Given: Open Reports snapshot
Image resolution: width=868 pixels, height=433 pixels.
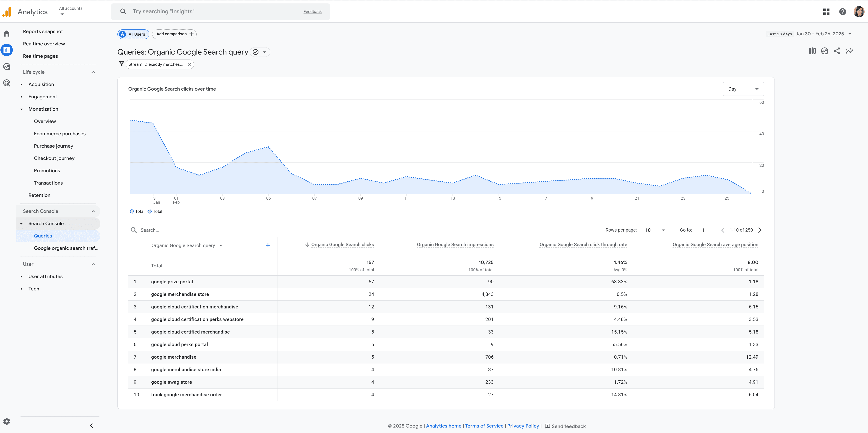Looking at the screenshot, I should coord(43,31).
